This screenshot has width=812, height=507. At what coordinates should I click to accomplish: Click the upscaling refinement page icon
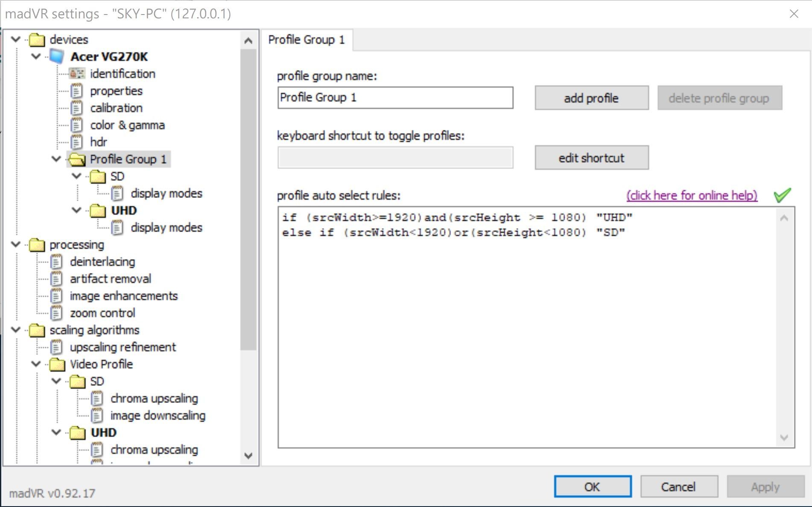click(57, 347)
